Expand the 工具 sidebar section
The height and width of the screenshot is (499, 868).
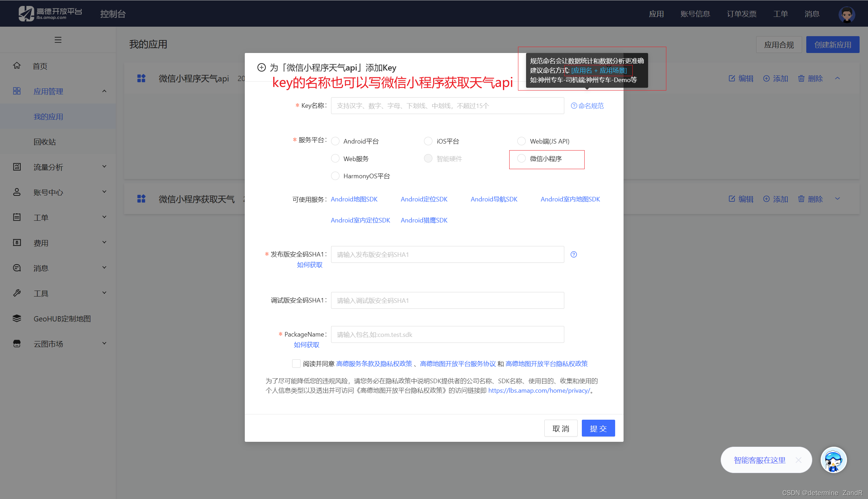[x=104, y=293]
